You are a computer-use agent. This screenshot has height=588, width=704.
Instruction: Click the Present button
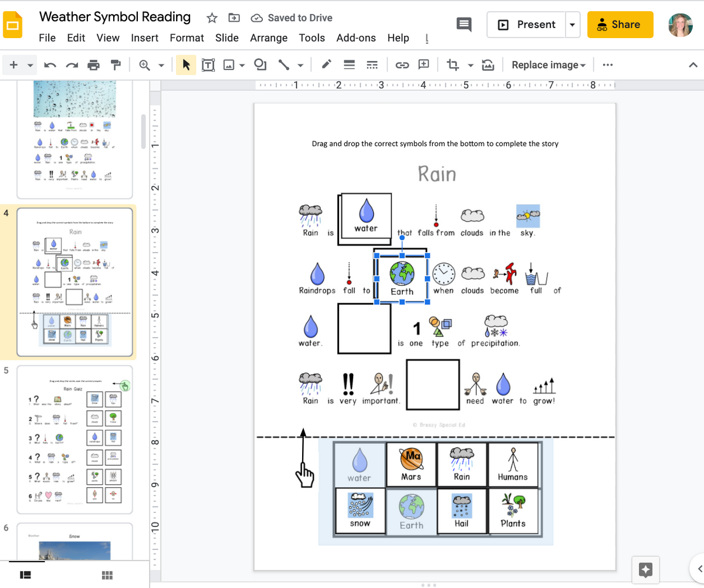coord(527,25)
